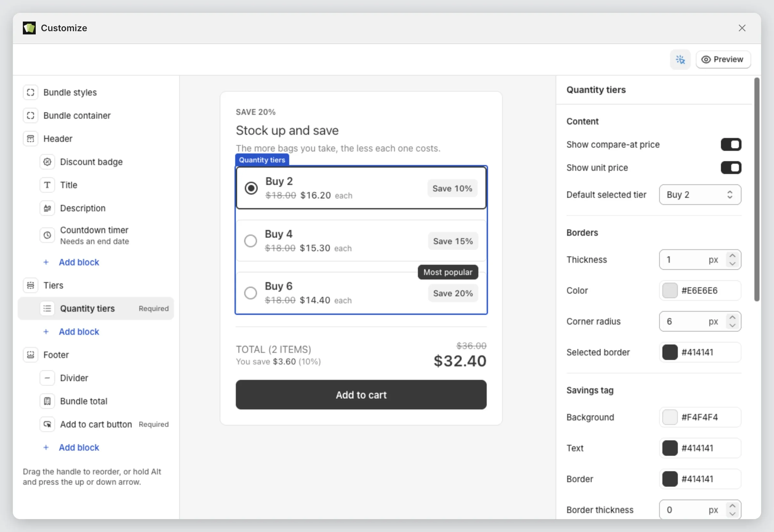The width and height of the screenshot is (774, 532).
Task: Click the Most popular badge
Action: click(x=448, y=272)
